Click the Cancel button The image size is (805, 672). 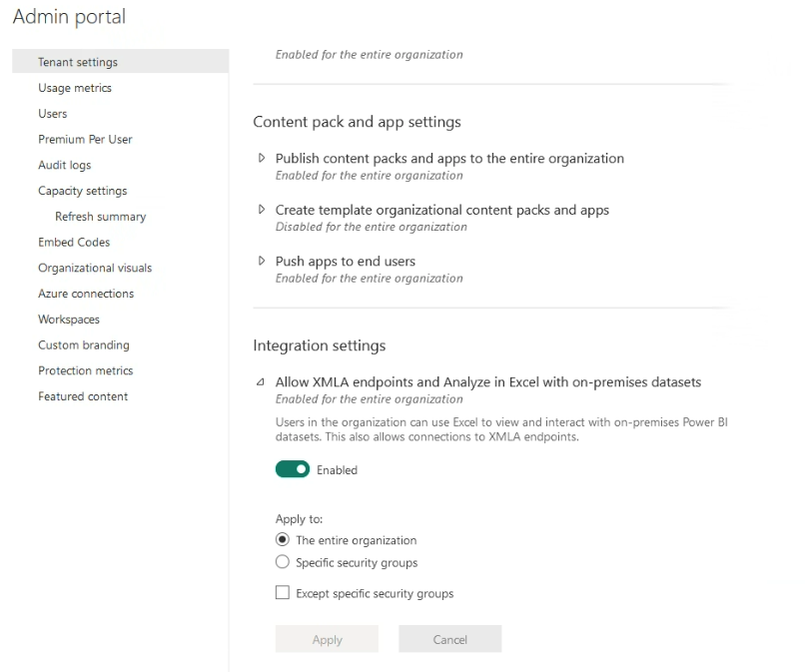(x=450, y=639)
